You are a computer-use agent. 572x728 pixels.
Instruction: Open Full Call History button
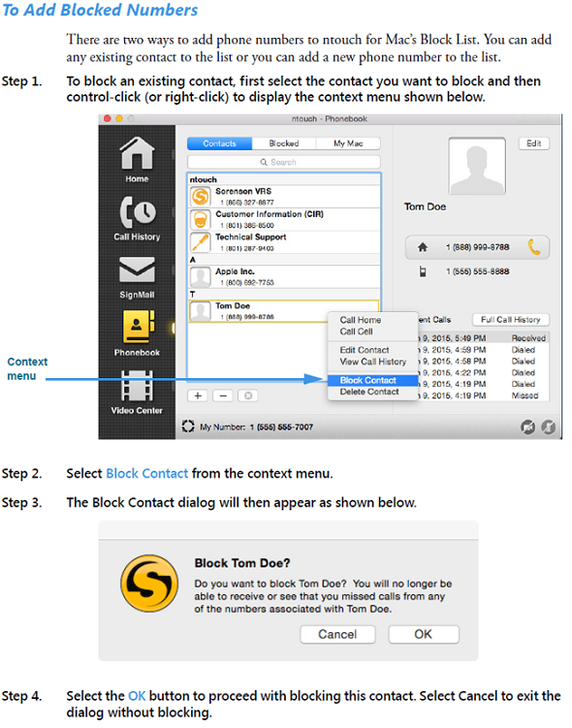(x=511, y=320)
